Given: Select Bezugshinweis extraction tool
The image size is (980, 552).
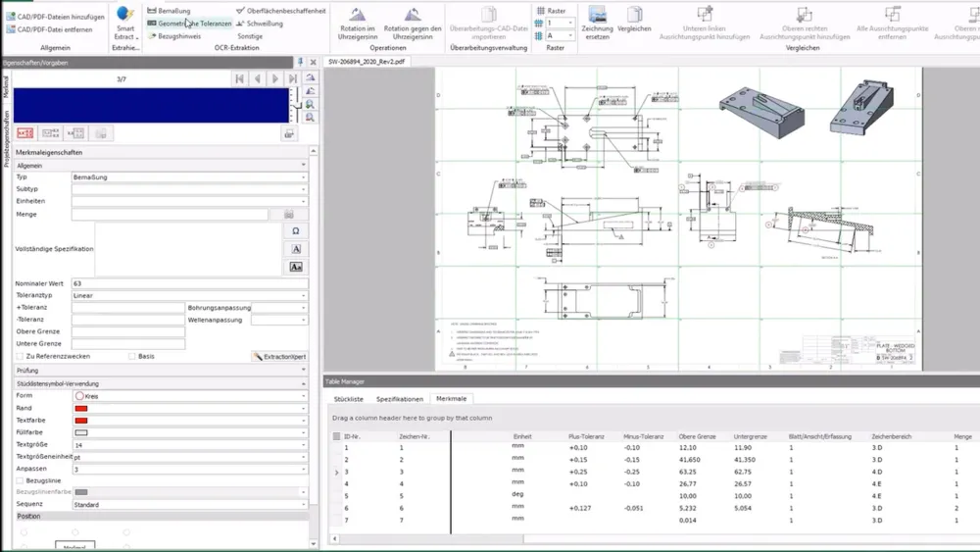Looking at the screenshot, I should coord(174,36).
